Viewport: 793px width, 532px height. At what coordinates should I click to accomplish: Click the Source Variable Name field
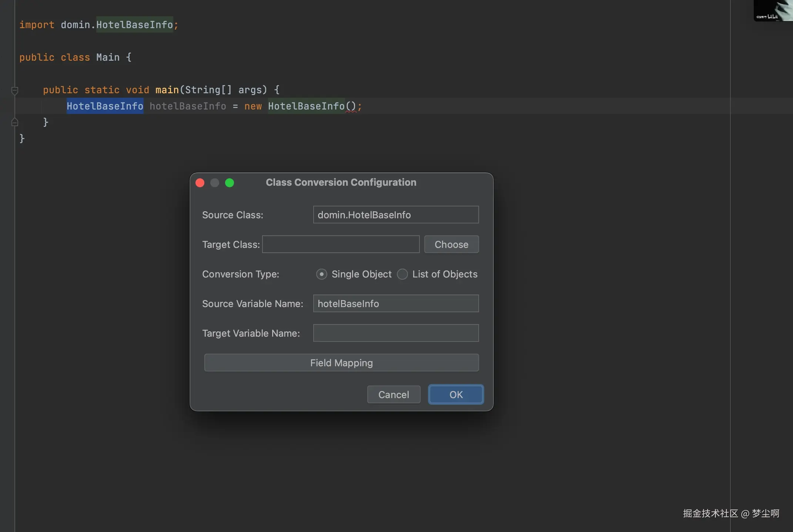(396, 303)
